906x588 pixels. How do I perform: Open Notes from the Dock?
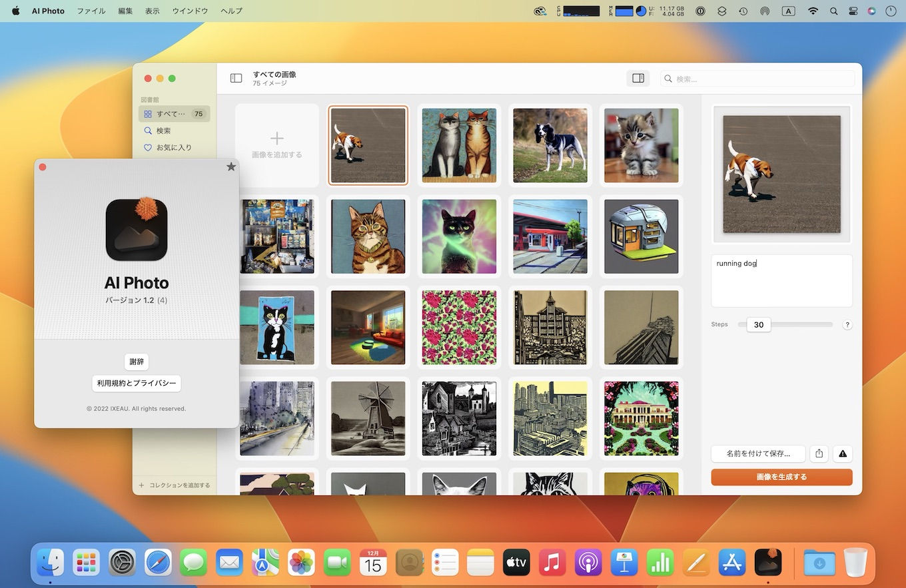pyautogui.click(x=481, y=563)
